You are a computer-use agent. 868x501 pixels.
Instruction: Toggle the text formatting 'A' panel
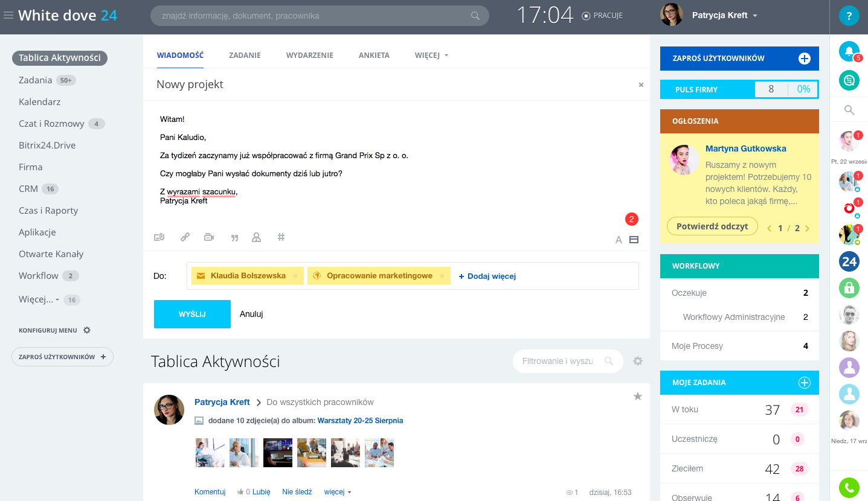(x=619, y=240)
